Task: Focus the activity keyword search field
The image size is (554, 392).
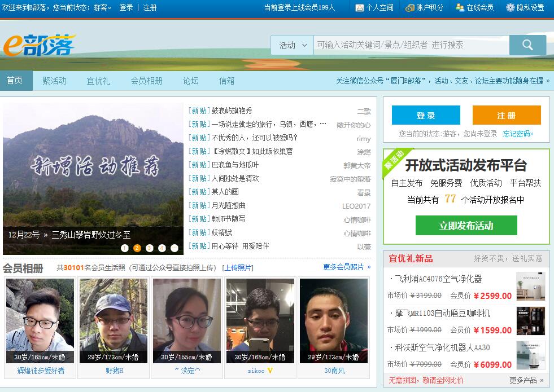Action: tap(411, 45)
